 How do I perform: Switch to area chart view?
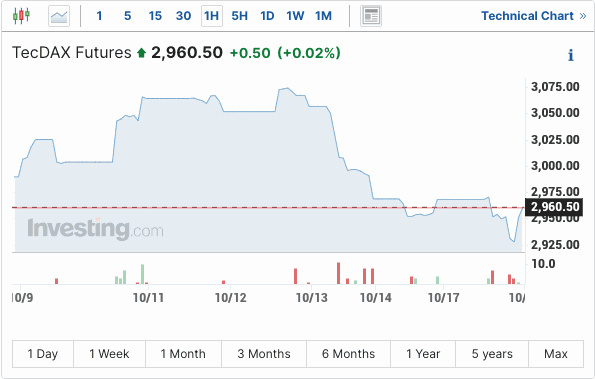click(x=59, y=16)
